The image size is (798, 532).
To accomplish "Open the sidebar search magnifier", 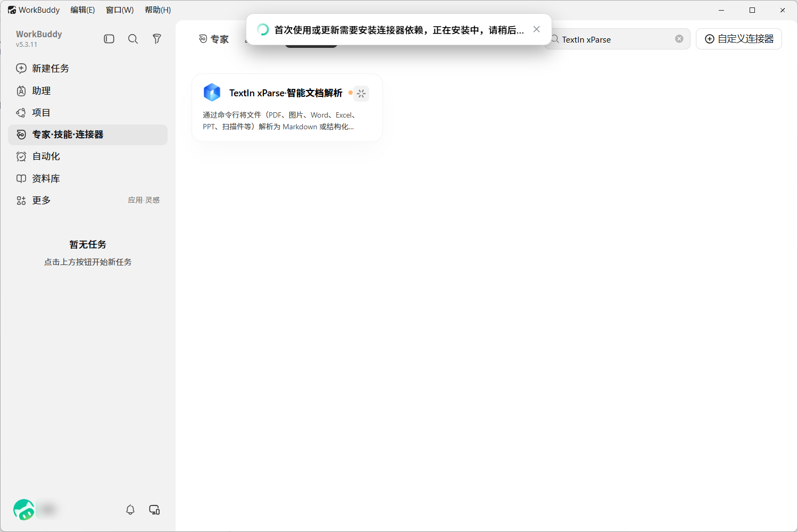I will pos(133,39).
